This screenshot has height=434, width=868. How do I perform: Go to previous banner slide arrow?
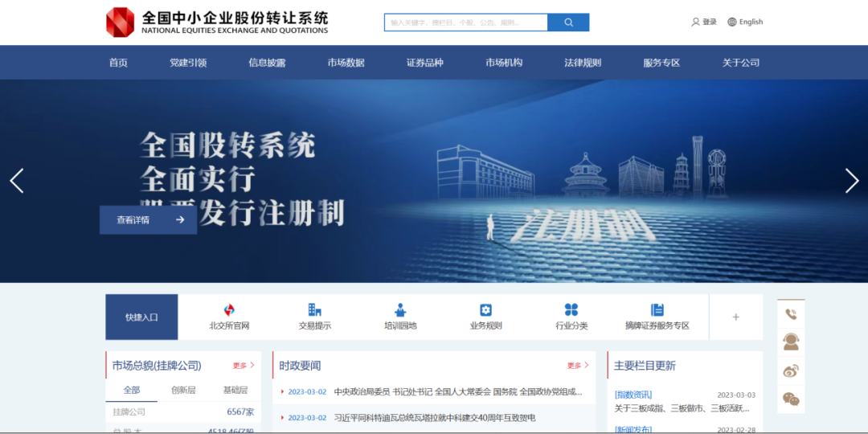click(x=17, y=181)
